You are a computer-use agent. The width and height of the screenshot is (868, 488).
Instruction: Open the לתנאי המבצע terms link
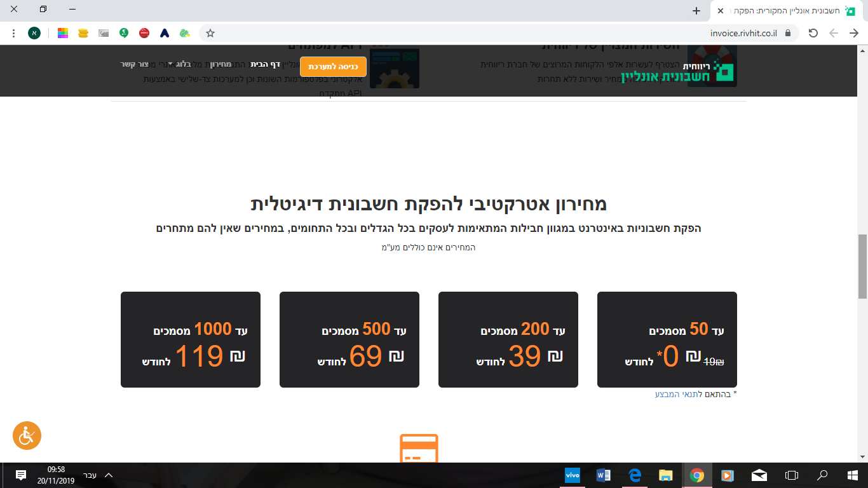coord(679,394)
